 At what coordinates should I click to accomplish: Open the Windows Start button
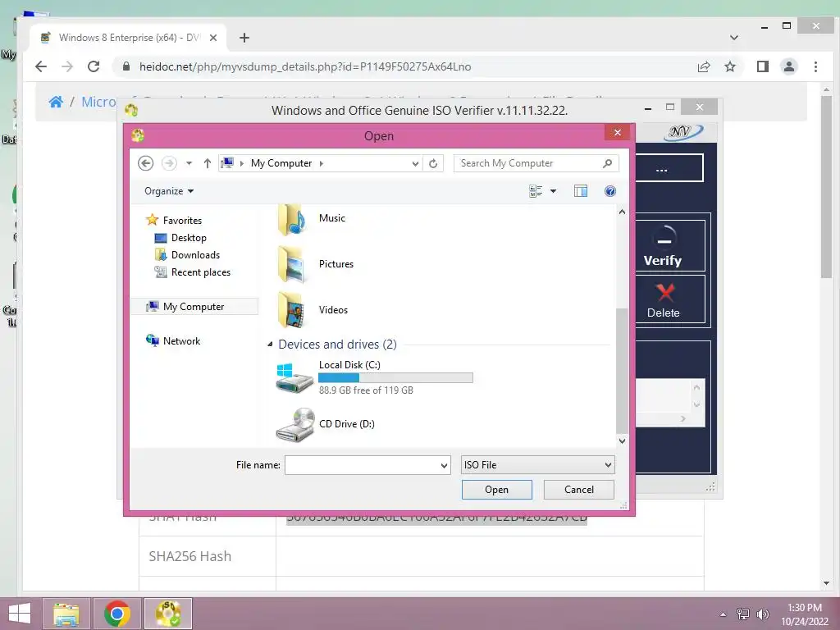click(20, 614)
